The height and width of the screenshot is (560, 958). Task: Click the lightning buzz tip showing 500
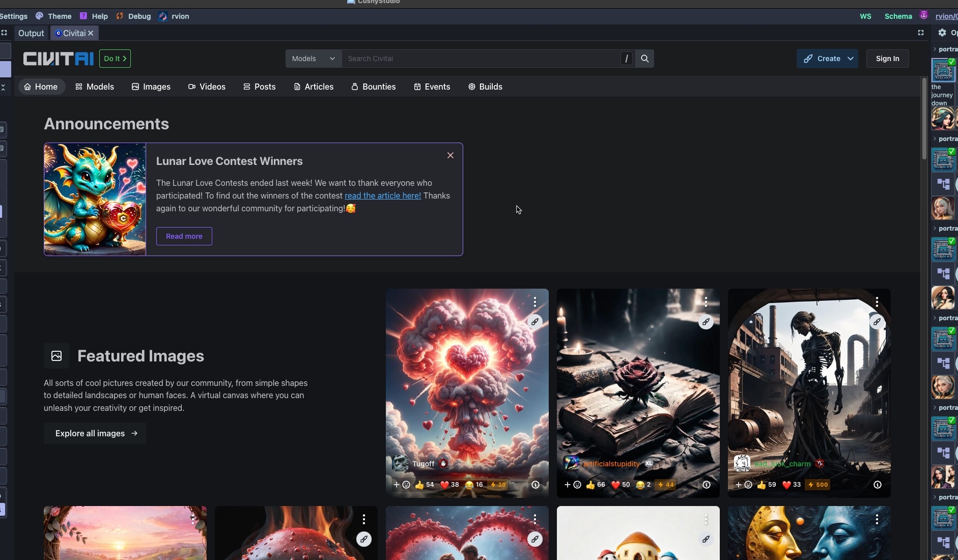pos(818,485)
